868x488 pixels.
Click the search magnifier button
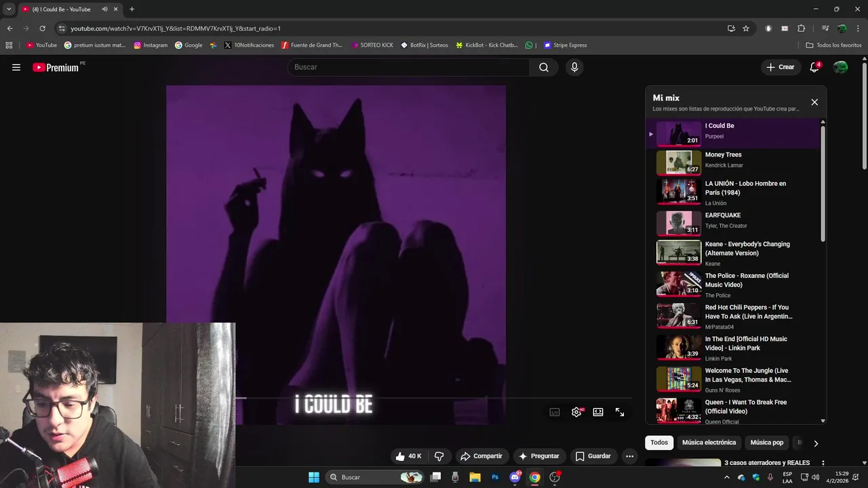(x=544, y=67)
